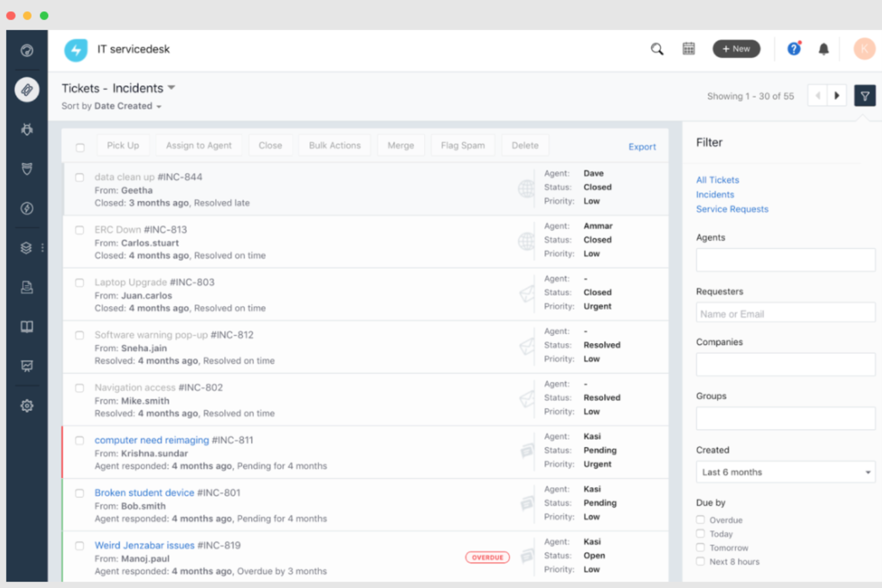This screenshot has height=588, width=882.
Task: Switch to the Service Requests filter
Action: point(732,209)
